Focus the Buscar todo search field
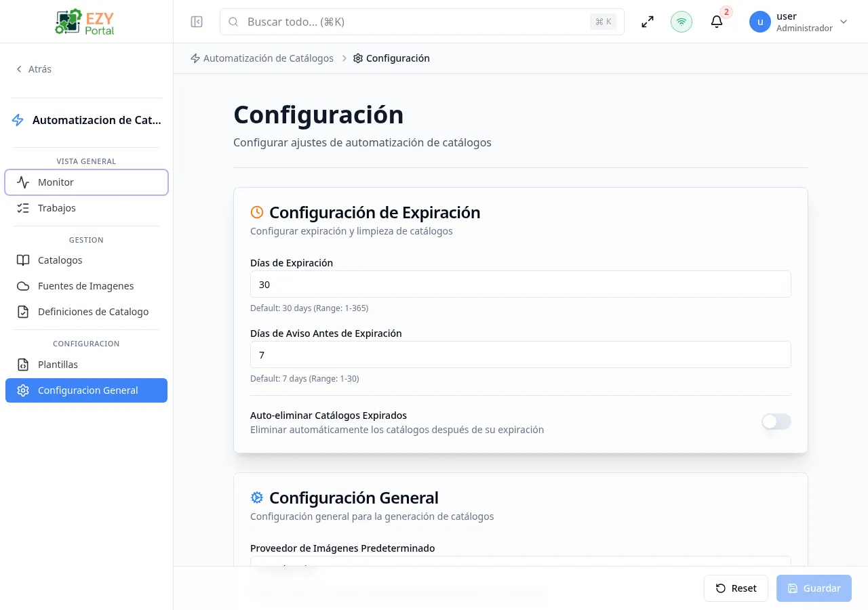This screenshot has width=868, height=610. click(422, 22)
